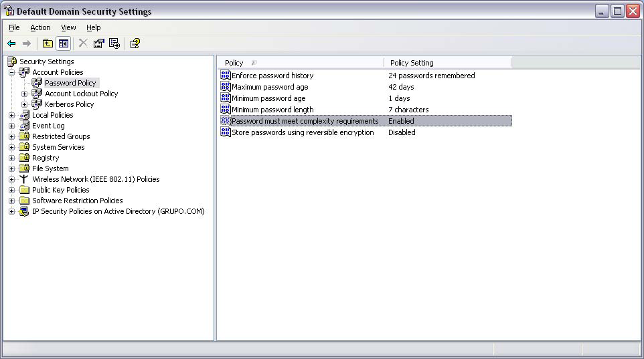Screen dimensions: 644x359
Task: Click the Delete X toolbar icon
Action: [83, 43]
